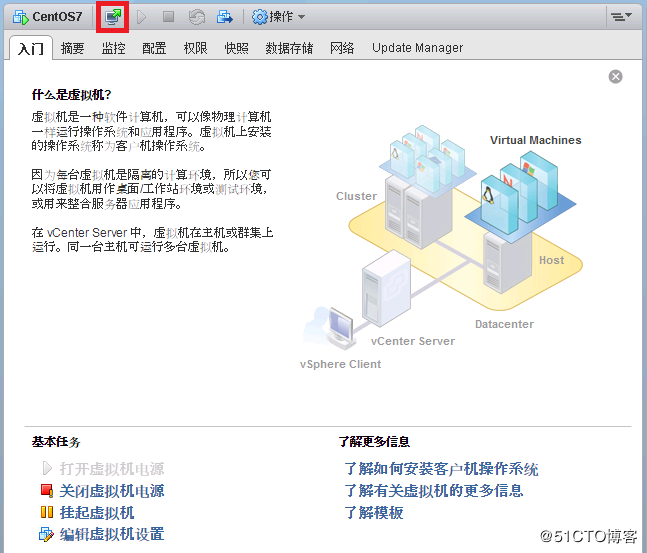
Task: Click the power off stop icon
Action: tap(168, 17)
